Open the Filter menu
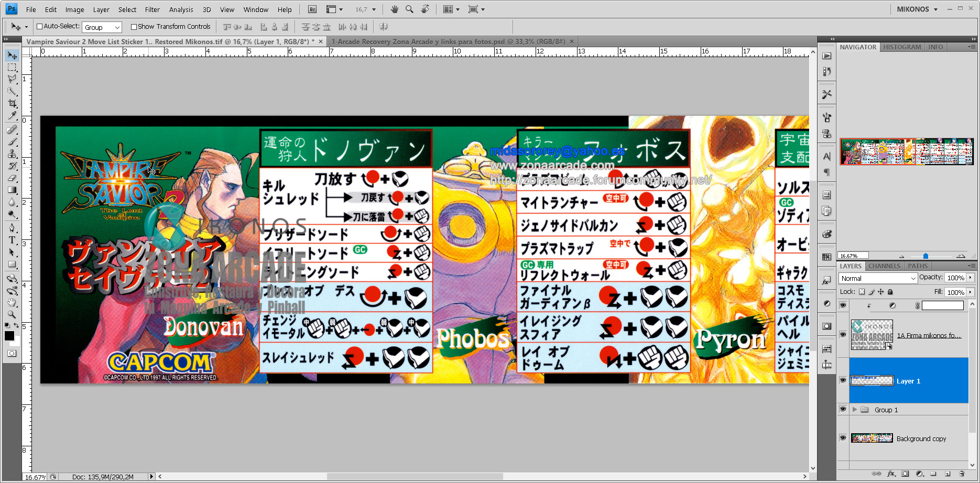Image resolution: width=980 pixels, height=483 pixels. [152, 9]
